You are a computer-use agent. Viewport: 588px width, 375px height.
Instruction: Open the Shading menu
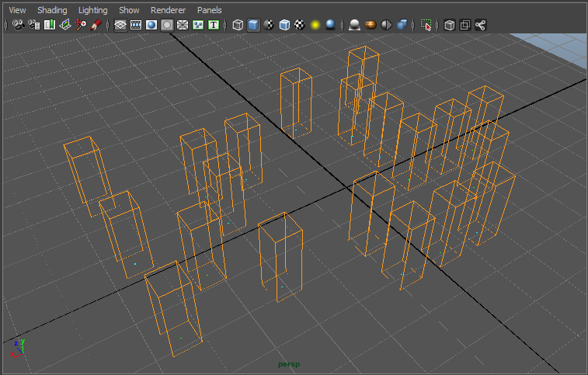52,10
